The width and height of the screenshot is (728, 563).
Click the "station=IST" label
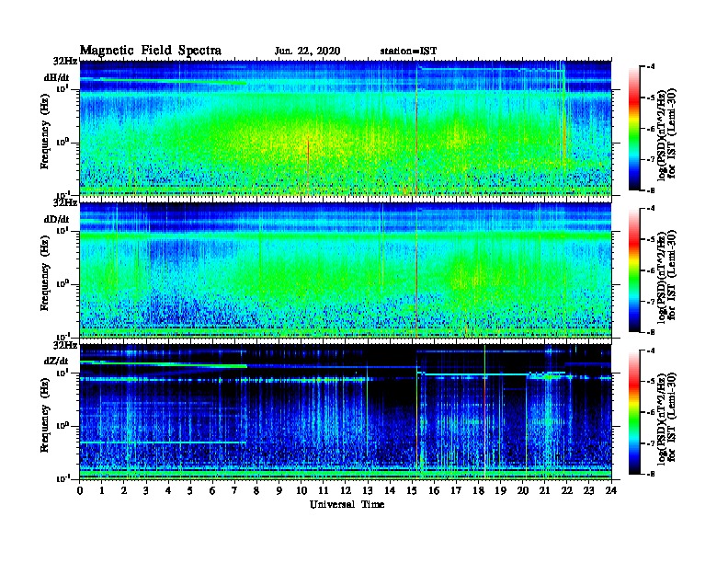408,52
